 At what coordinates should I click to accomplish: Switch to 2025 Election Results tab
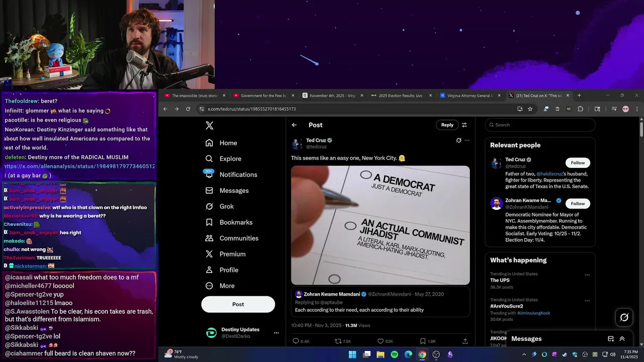401,96
